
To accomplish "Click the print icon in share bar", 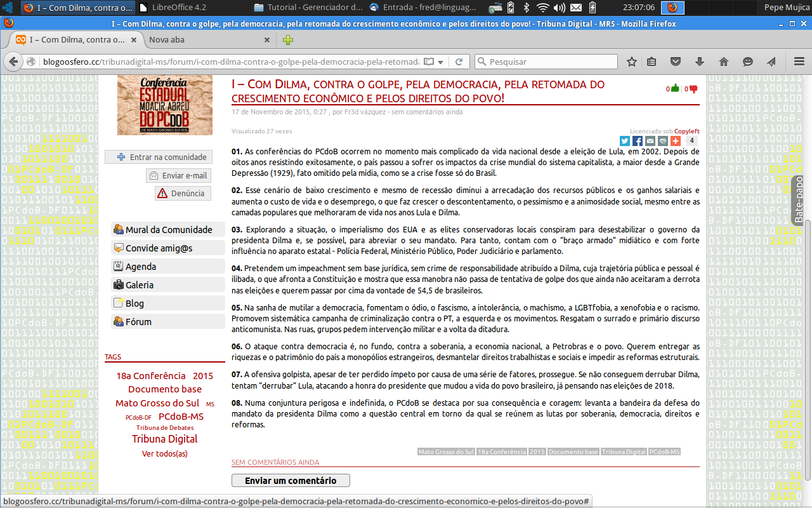I will 663,141.
